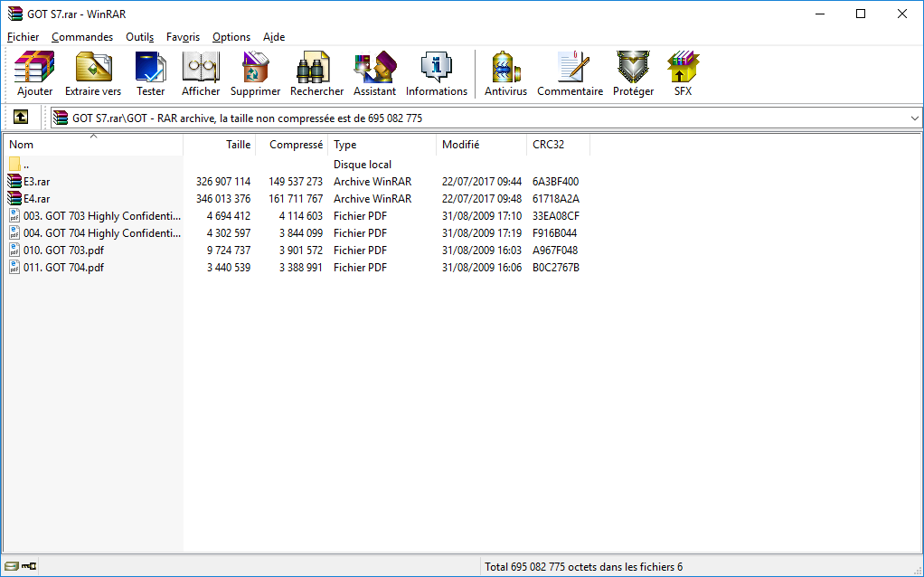Click the size value 346 013 376
The height and width of the screenshot is (577, 924).
[223, 199]
